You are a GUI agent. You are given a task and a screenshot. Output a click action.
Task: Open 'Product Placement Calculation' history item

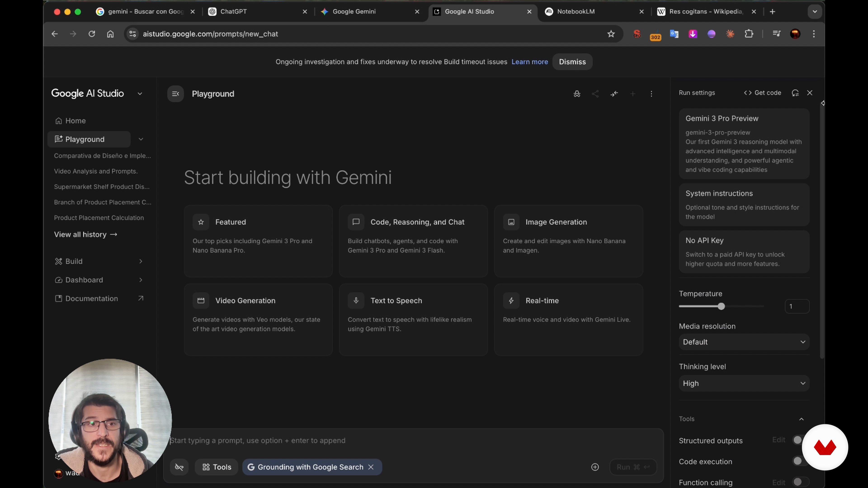(99, 218)
